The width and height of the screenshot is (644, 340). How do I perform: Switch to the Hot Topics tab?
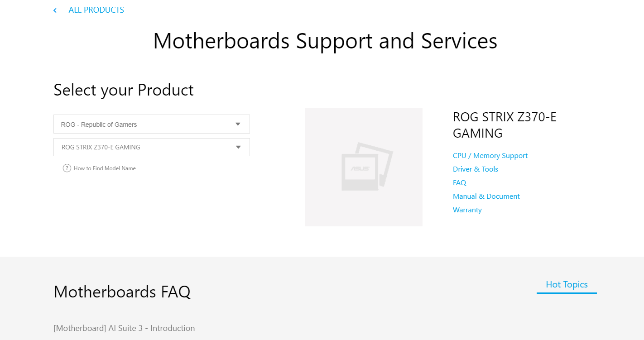(567, 285)
